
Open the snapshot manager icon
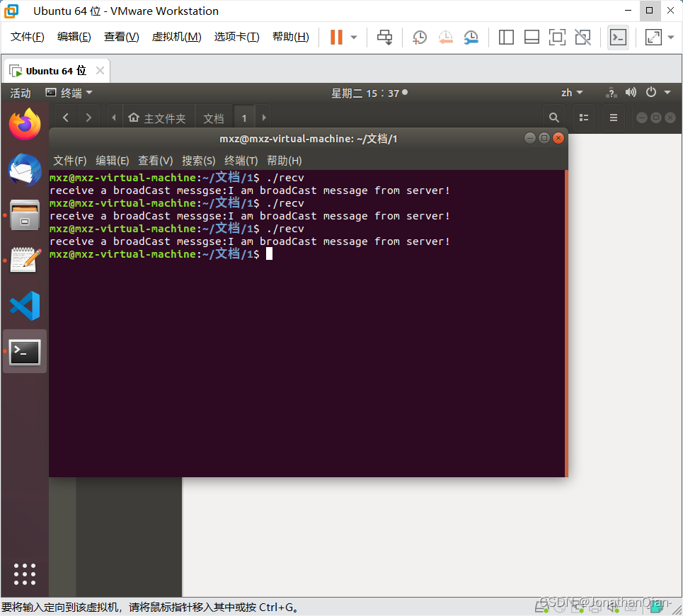471,37
